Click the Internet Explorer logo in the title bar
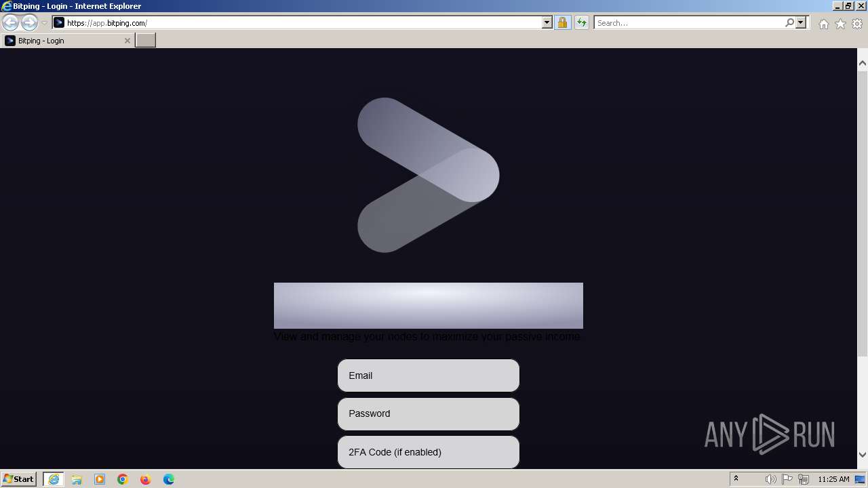The height and width of the screenshot is (488, 868). click(6, 5)
